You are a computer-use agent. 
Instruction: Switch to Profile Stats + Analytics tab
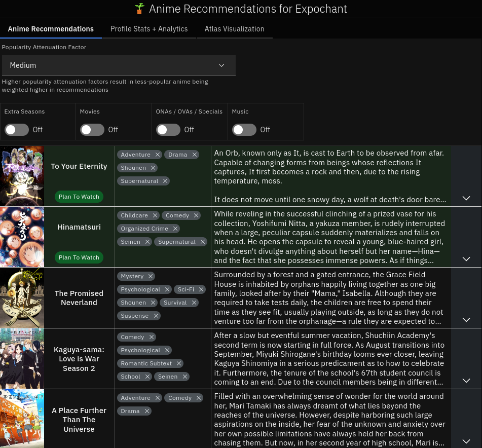[149, 29]
